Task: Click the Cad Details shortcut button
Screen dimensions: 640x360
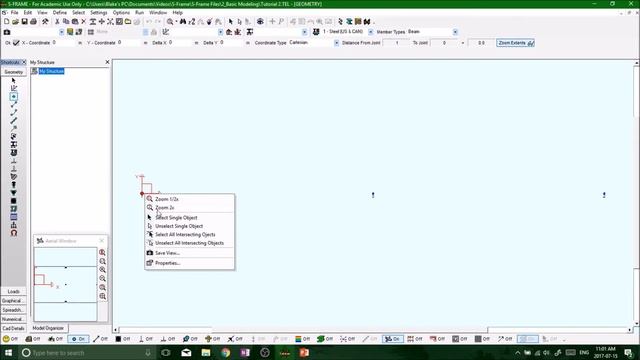Action: coord(13,328)
